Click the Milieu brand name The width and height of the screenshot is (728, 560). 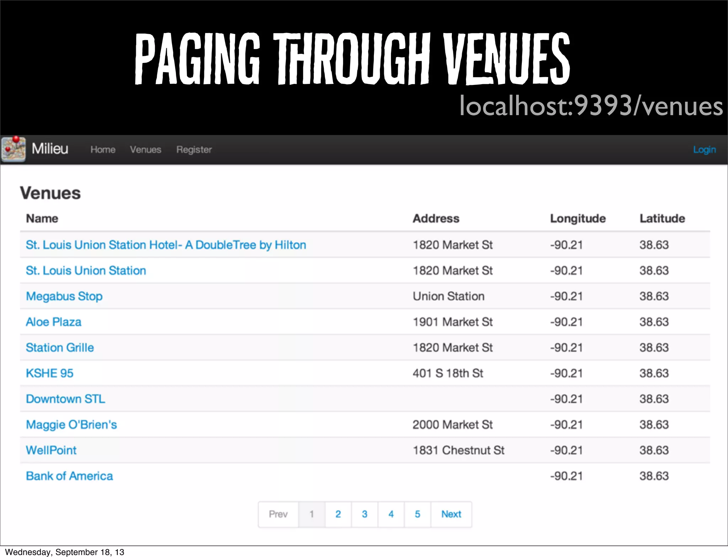point(50,149)
